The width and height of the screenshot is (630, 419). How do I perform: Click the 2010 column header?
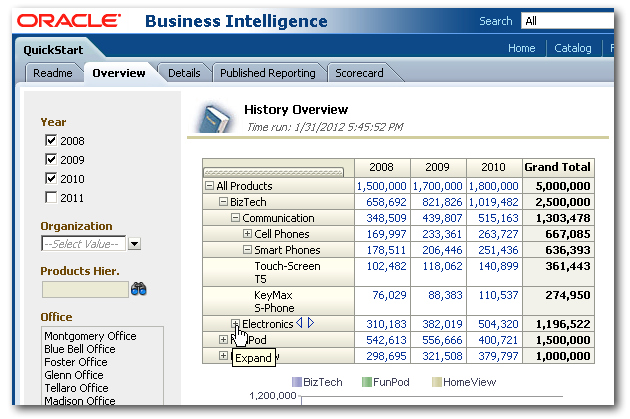click(x=493, y=167)
